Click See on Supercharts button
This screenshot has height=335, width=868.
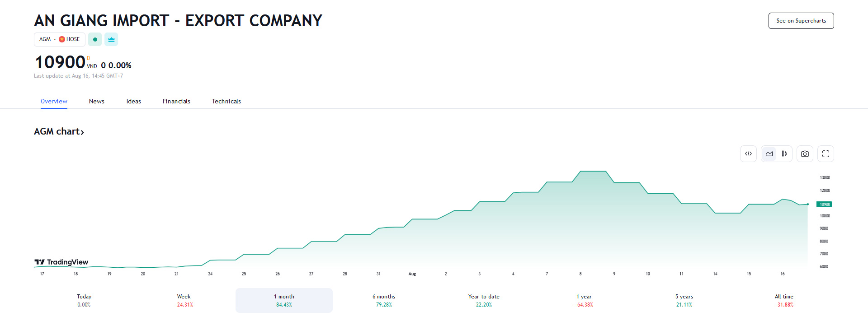pos(801,21)
